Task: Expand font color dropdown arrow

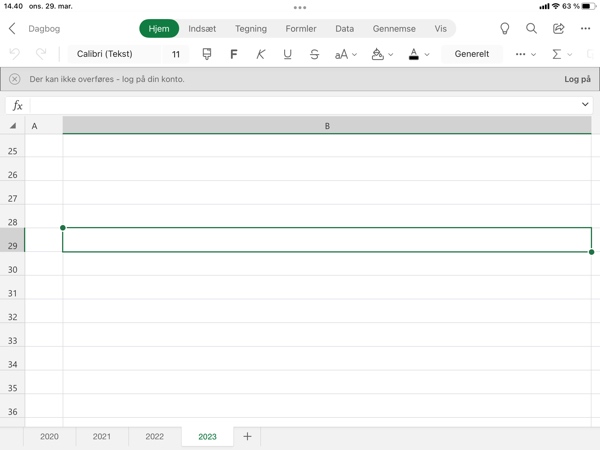Action: [x=427, y=55]
